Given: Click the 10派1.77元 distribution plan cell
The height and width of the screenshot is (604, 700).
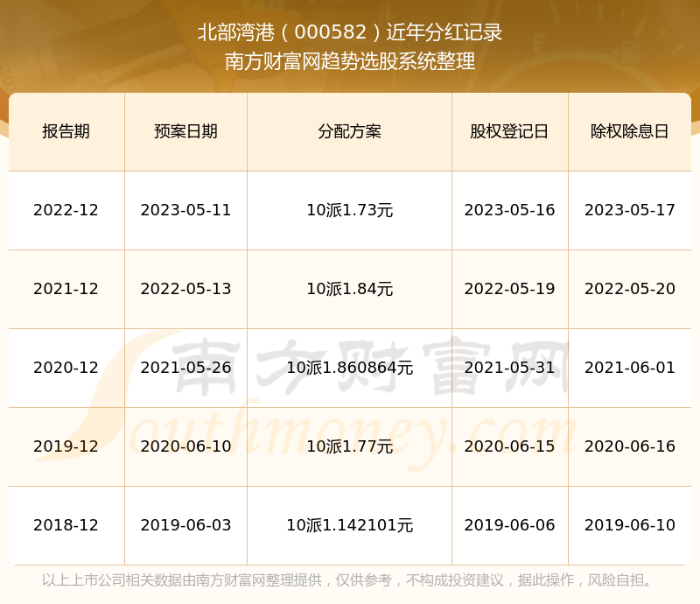Looking at the screenshot, I should pos(349,446).
